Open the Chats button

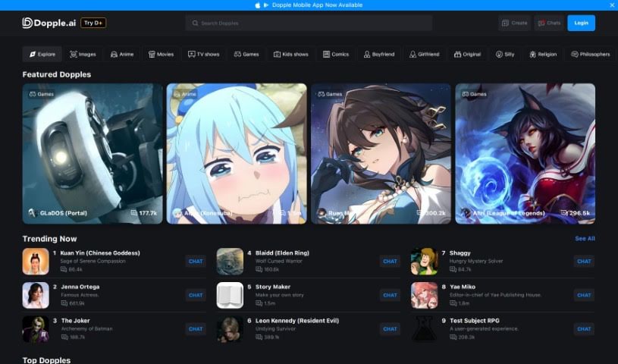[x=549, y=23]
